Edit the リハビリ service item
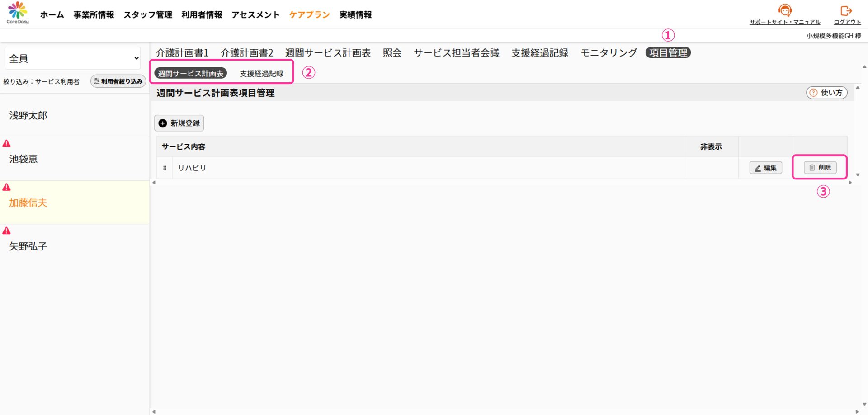This screenshot has width=868, height=415. coord(765,168)
